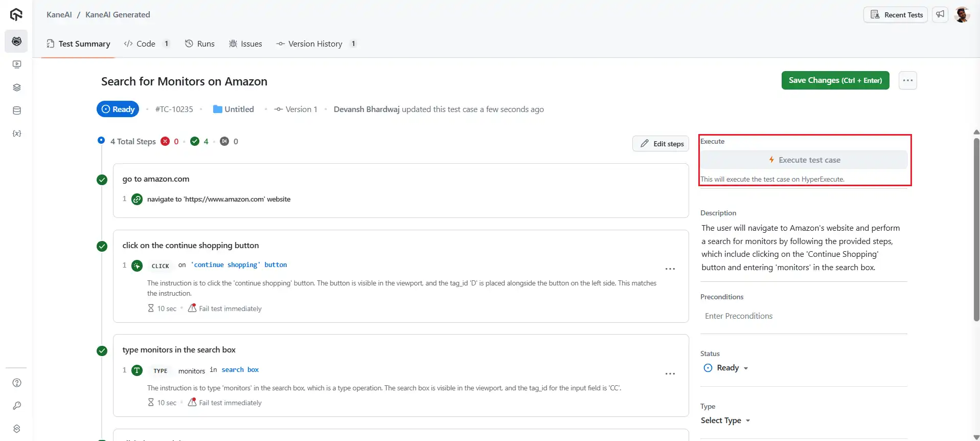Expand the Select Type dropdown
The width and height of the screenshot is (980, 441).
[725, 421]
